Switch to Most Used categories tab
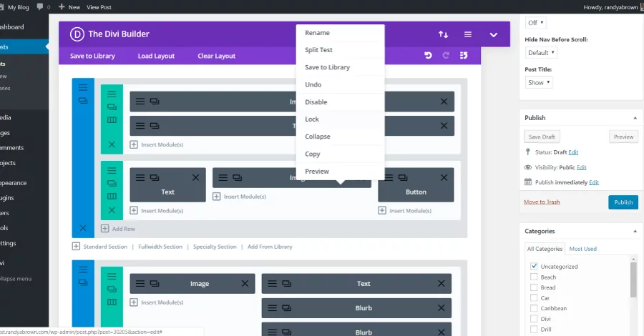644x336 pixels. [582, 249]
